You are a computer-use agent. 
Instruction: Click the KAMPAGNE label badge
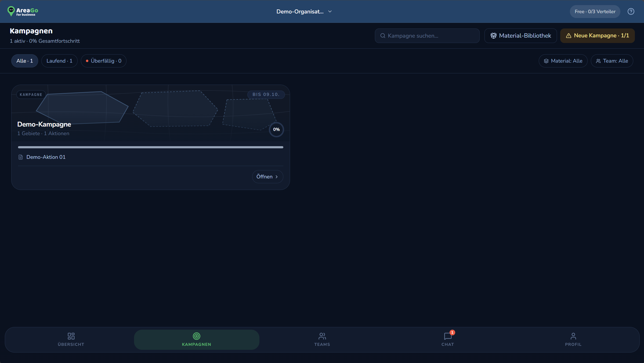click(31, 95)
